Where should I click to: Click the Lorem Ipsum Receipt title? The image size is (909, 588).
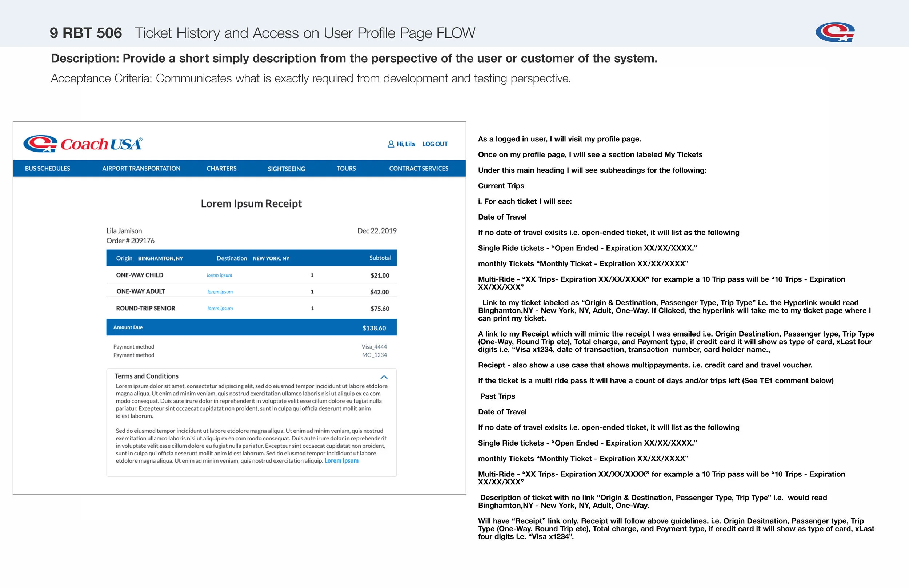tap(251, 204)
